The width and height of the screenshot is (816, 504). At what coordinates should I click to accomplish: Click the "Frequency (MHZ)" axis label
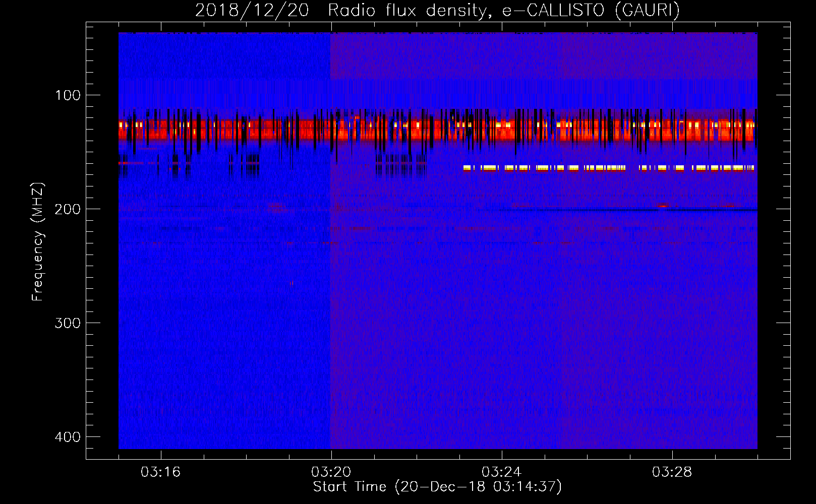[38, 241]
